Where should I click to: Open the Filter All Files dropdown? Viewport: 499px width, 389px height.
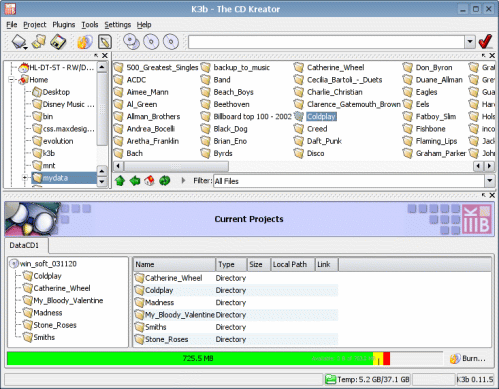[x=489, y=181]
